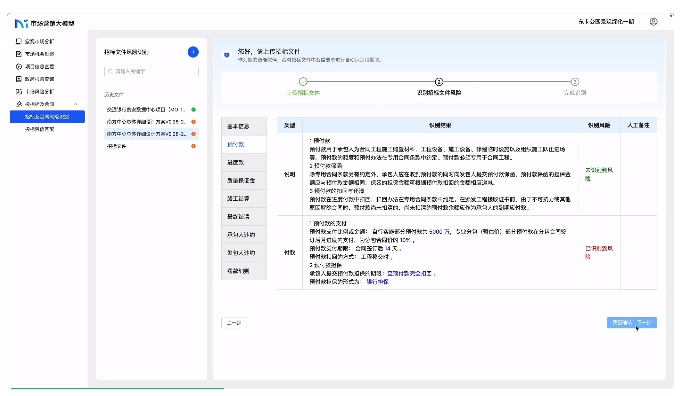Select the clock-style circular sidebar icon
Viewport: 683px width, 396px height.
[19, 67]
